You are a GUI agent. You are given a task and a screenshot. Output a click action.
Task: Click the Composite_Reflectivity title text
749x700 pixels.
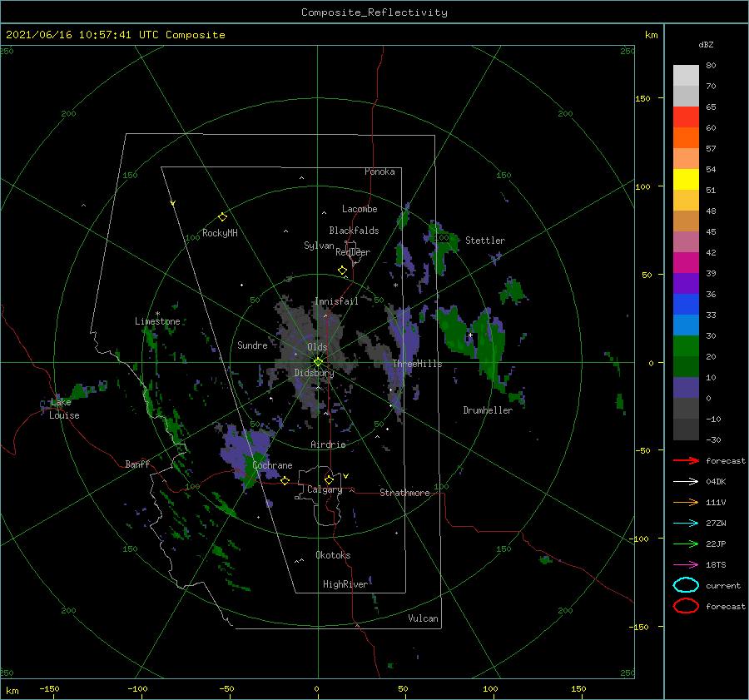[x=374, y=12]
